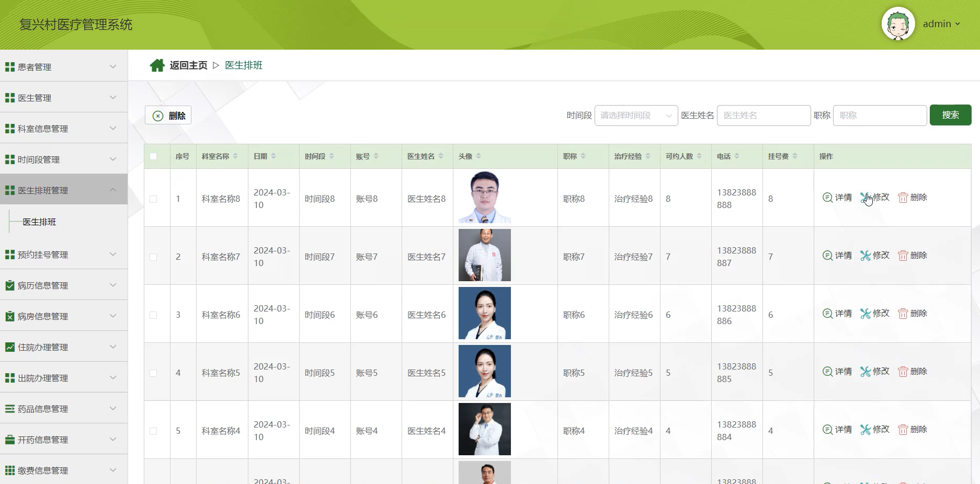This screenshot has height=484, width=980.
Task: Check the box for row 5 科室名称4
Action: point(153,431)
